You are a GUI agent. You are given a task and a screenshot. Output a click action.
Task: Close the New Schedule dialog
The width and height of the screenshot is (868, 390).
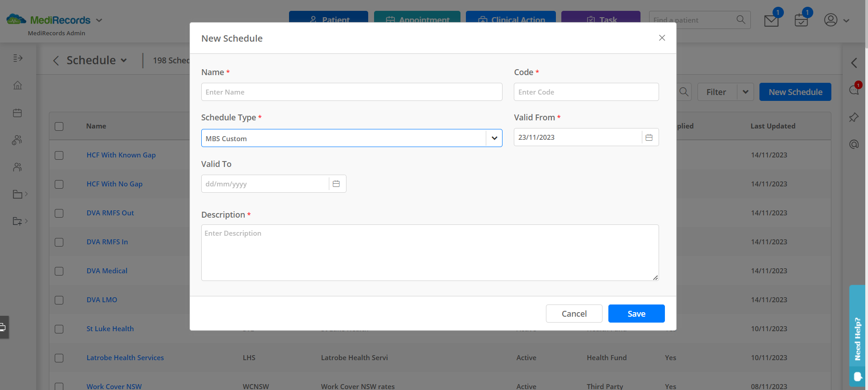(x=662, y=38)
